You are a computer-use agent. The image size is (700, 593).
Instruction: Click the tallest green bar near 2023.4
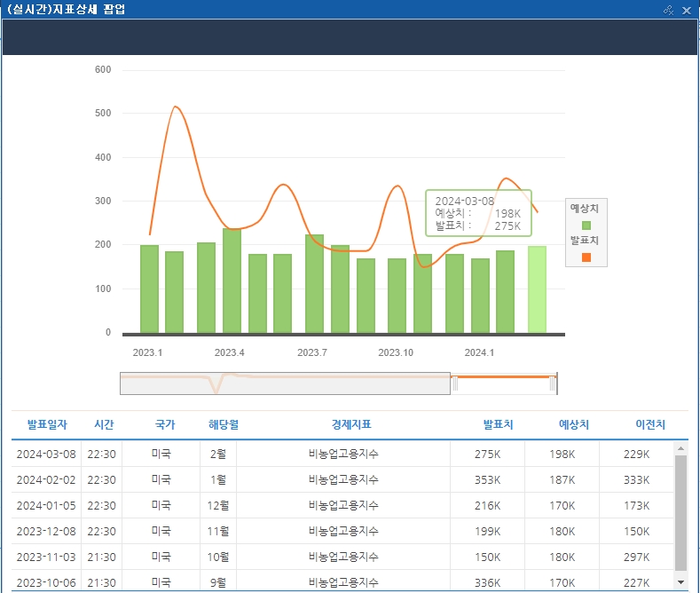[232, 281]
